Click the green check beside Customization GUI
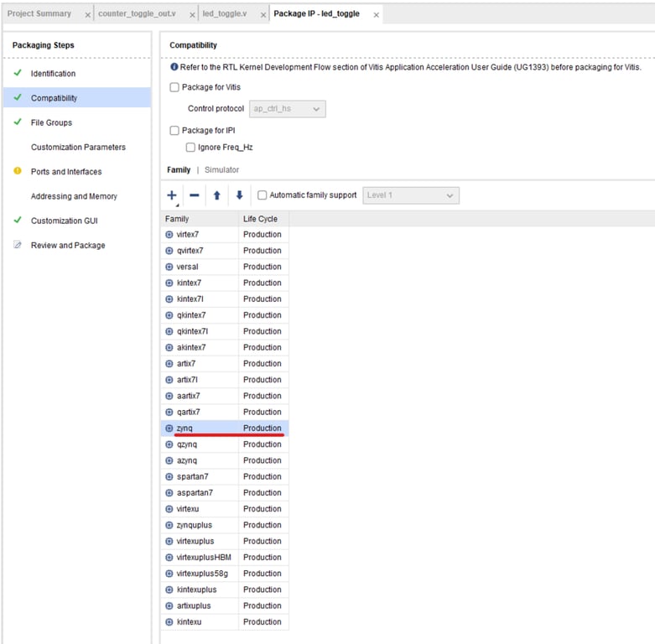This screenshot has width=655, height=644. click(18, 220)
